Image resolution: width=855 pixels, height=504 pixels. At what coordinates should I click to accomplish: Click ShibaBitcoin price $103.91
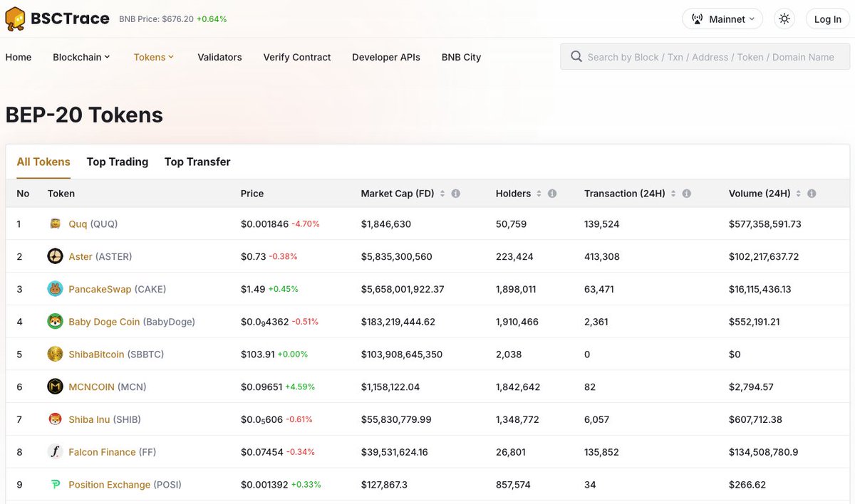(x=258, y=354)
